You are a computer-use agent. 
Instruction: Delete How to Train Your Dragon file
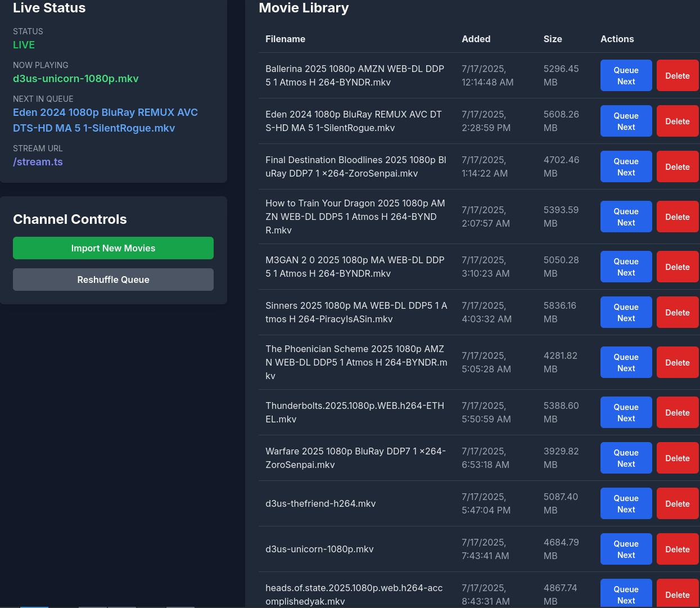click(678, 217)
